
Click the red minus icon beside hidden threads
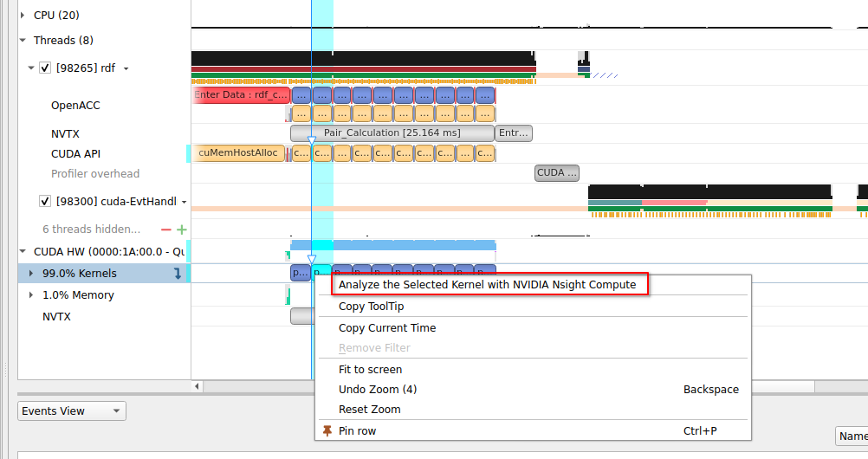click(166, 229)
